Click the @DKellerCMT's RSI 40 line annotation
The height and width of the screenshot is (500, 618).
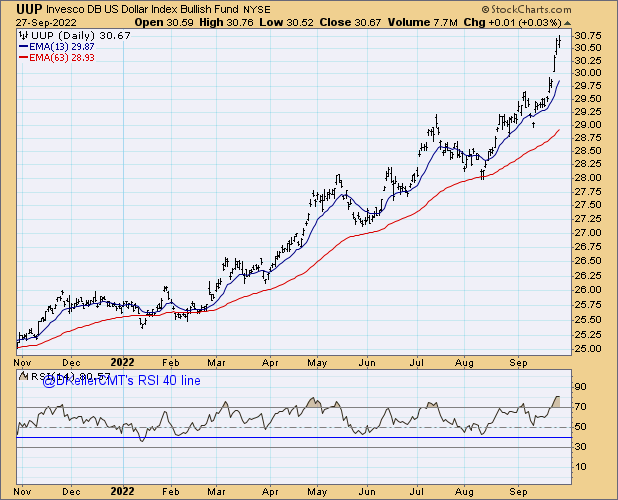pos(121,381)
